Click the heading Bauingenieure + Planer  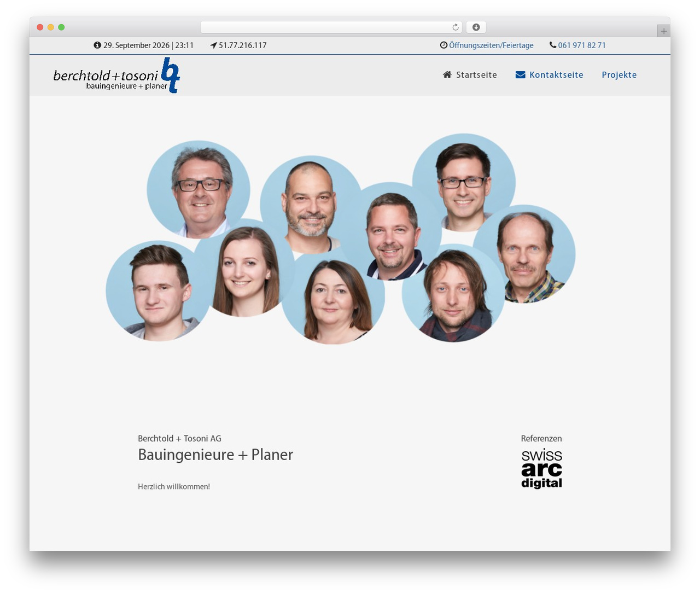(x=215, y=455)
